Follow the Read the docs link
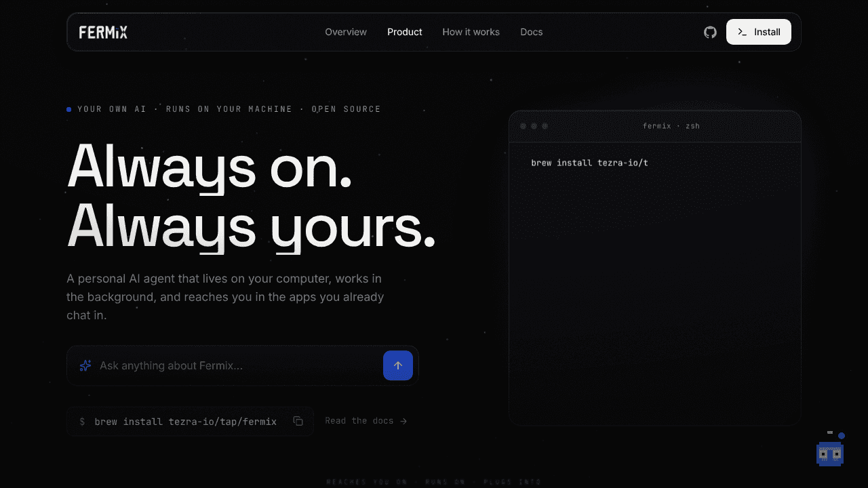This screenshot has height=488, width=868. 366,421
